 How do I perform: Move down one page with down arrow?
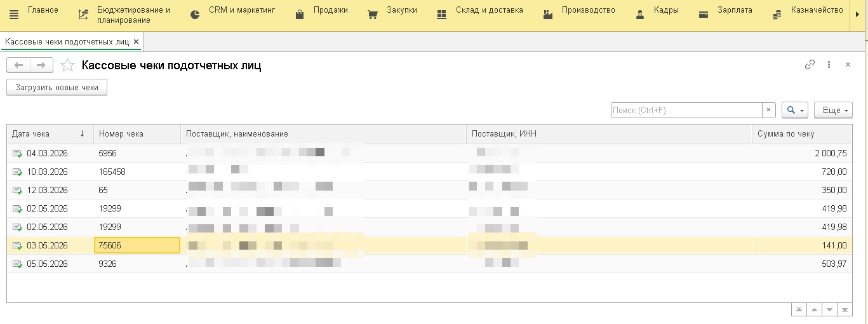pyautogui.click(x=829, y=309)
